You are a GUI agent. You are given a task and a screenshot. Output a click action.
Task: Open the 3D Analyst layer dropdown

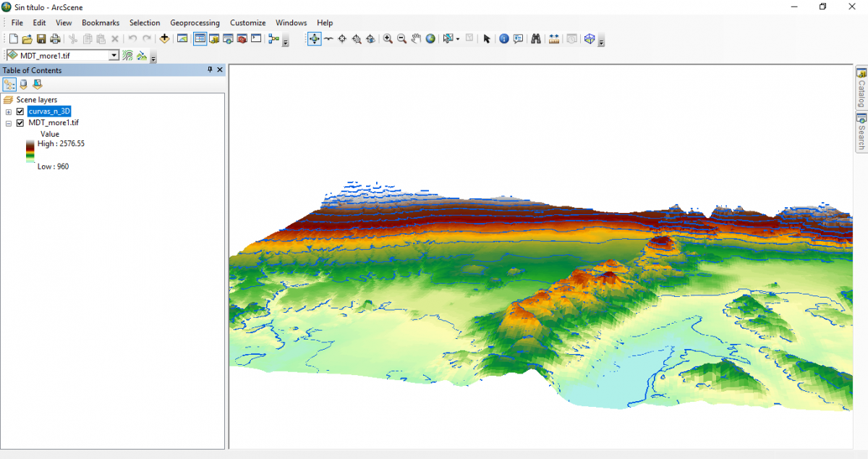tap(114, 54)
